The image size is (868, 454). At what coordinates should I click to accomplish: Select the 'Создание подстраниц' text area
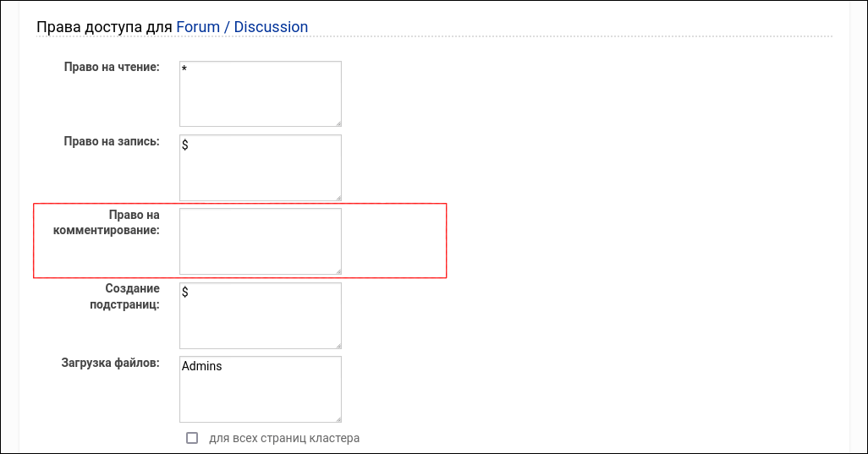260,315
